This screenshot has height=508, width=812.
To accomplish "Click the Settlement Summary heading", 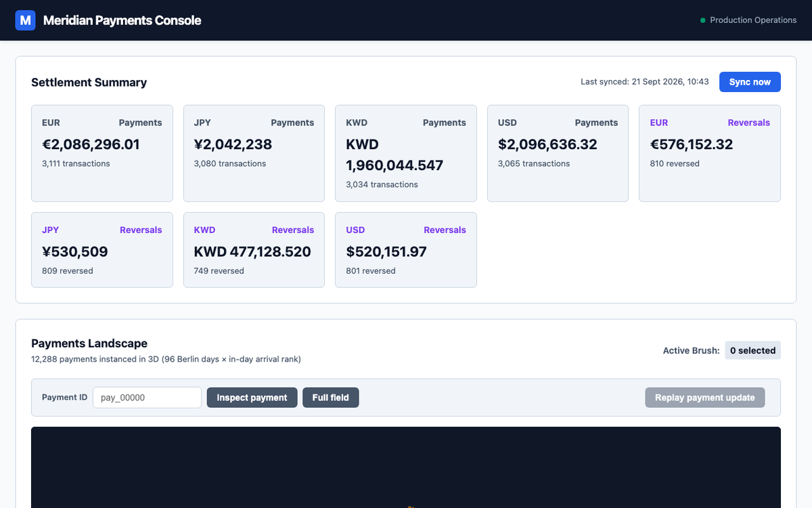I will [x=89, y=82].
